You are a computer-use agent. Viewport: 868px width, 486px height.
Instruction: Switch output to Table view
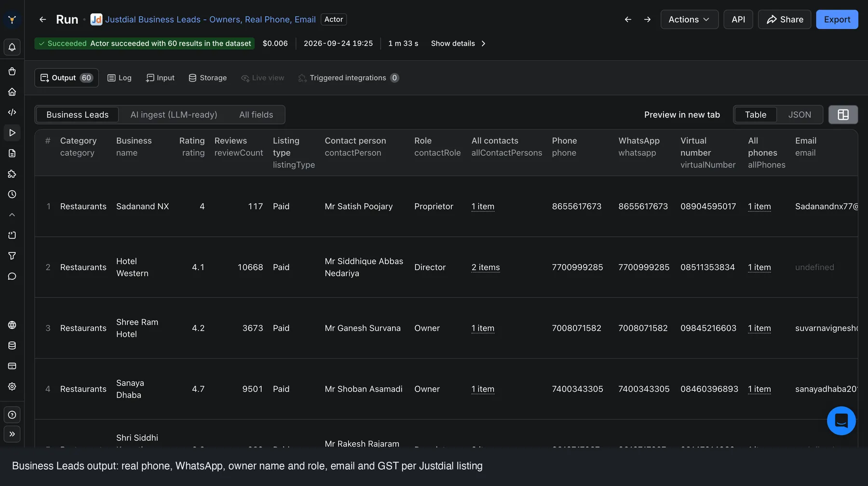tap(756, 115)
